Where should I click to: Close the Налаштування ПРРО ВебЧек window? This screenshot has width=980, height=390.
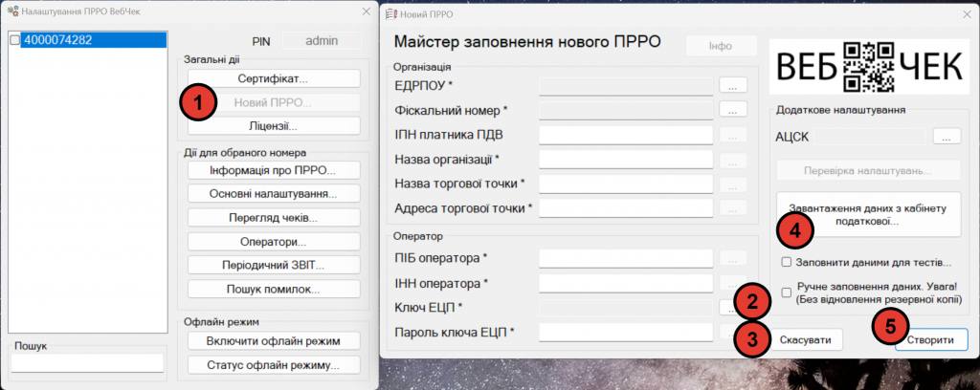point(367,11)
